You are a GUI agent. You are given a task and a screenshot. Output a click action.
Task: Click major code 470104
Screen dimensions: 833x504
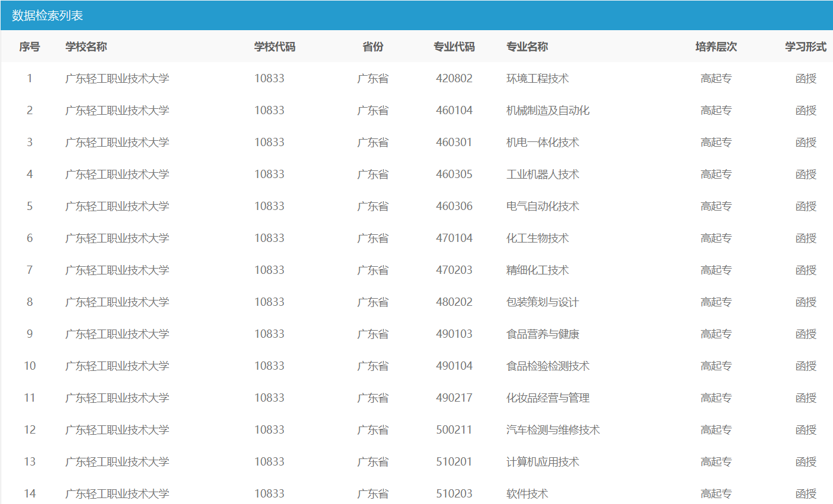454,238
